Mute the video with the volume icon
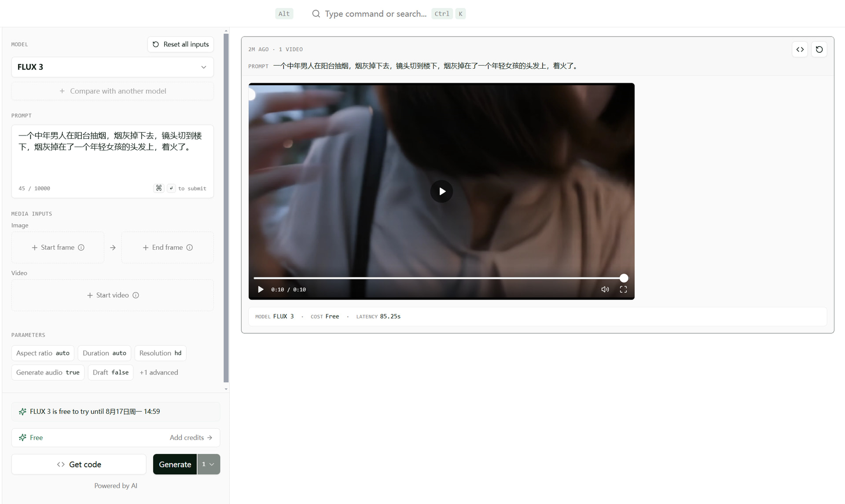The width and height of the screenshot is (845, 504). 605,289
